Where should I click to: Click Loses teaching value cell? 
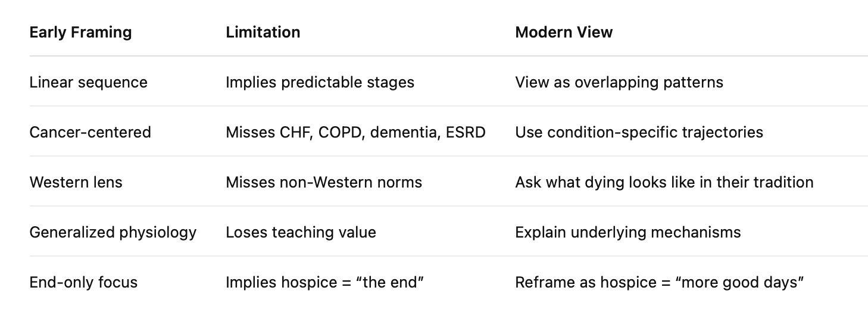pos(301,232)
